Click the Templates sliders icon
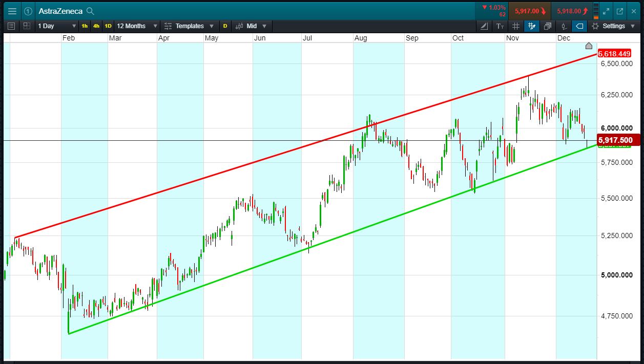Screen dimensions: 644x364 click(168, 26)
